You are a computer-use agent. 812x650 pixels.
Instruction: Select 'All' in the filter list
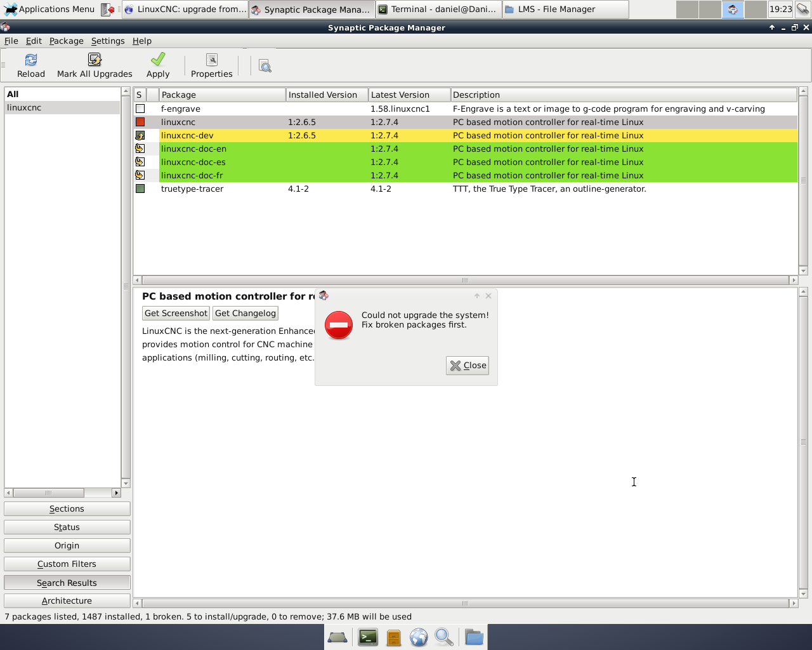[x=62, y=94]
